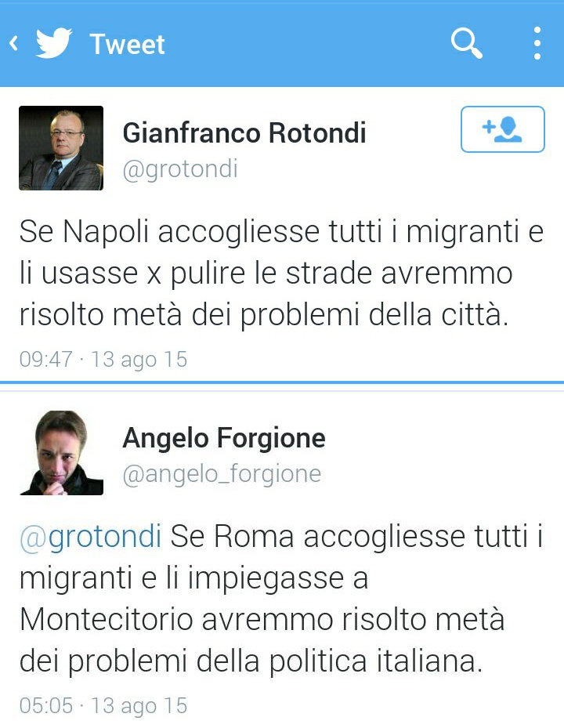Click the empty header area left of search

[x=313, y=43]
